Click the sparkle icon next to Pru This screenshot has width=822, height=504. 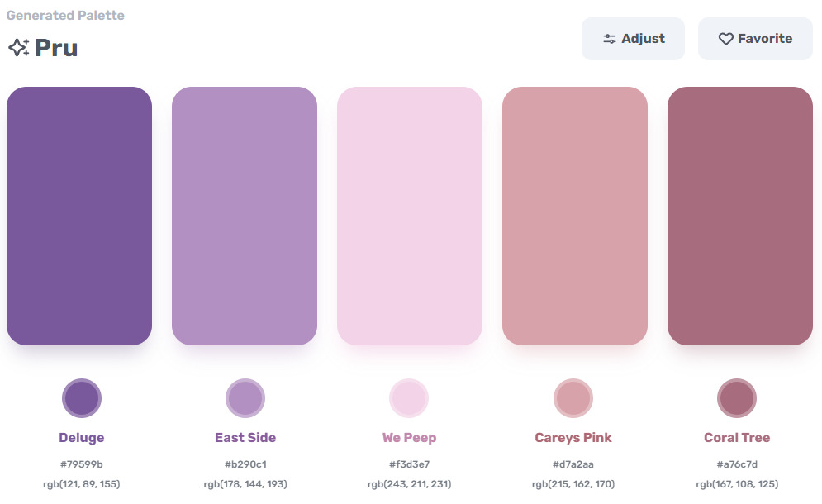click(18, 47)
